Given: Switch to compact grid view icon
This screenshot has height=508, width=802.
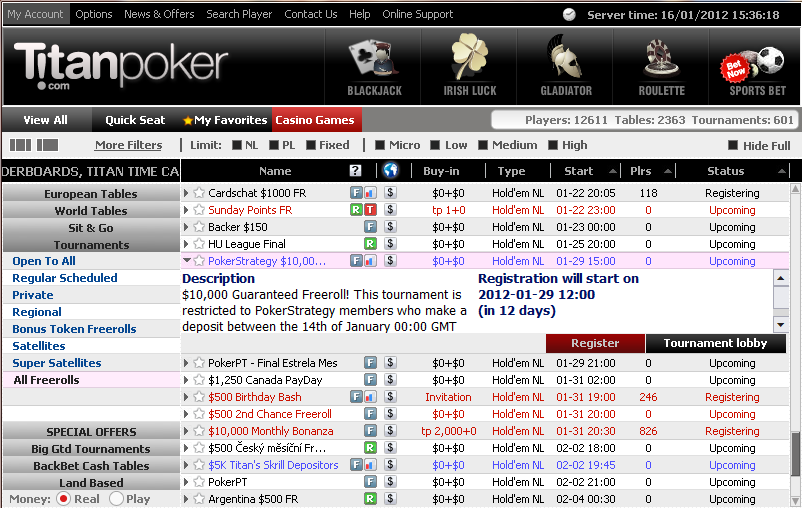Looking at the screenshot, I should [20, 145].
